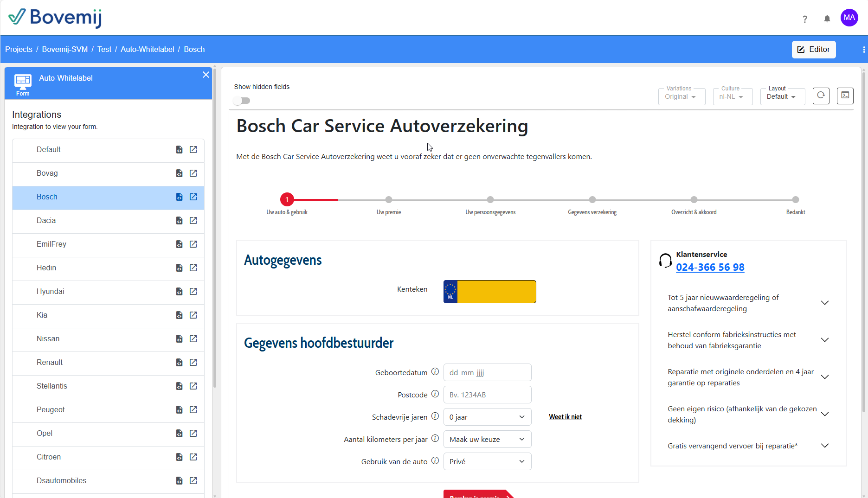
Task: Select Hyundai integration row
Action: (x=108, y=292)
